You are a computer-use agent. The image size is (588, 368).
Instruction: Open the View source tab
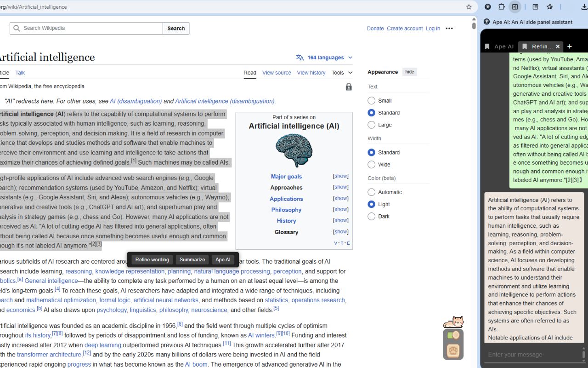277,73
